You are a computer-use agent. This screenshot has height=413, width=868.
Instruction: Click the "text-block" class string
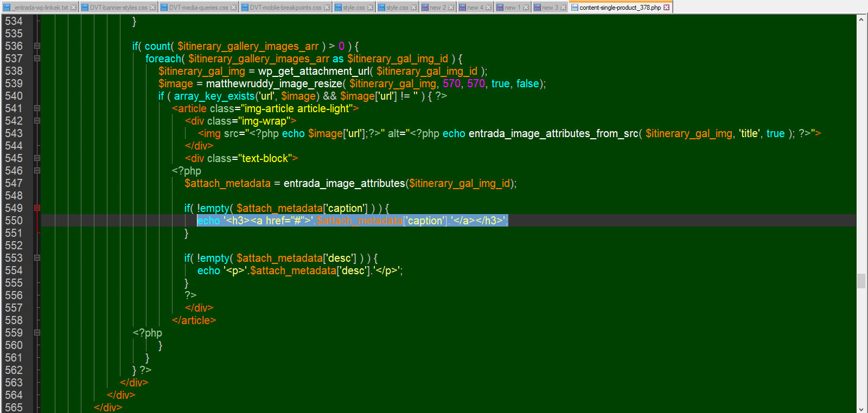click(265, 158)
